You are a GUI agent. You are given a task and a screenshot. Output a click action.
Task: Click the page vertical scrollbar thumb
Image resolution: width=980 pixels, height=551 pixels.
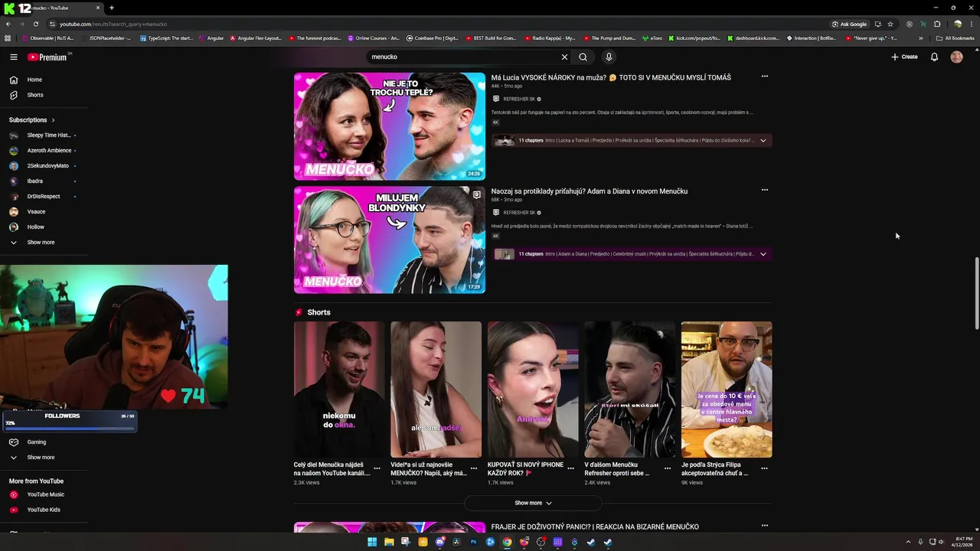tap(976, 295)
